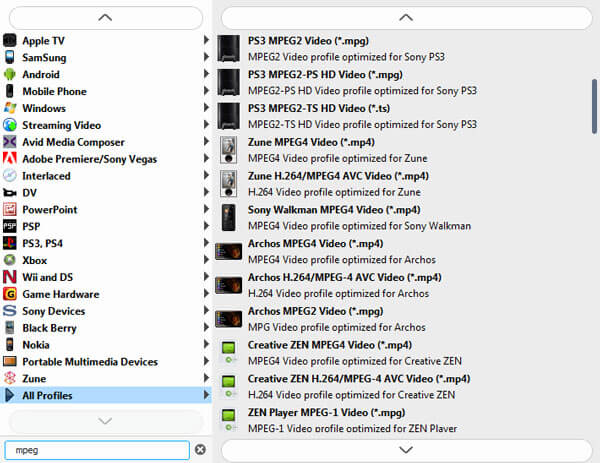This screenshot has width=600, height=463.
Task: Click the Zune category icon
Action: tap(10, 378)
